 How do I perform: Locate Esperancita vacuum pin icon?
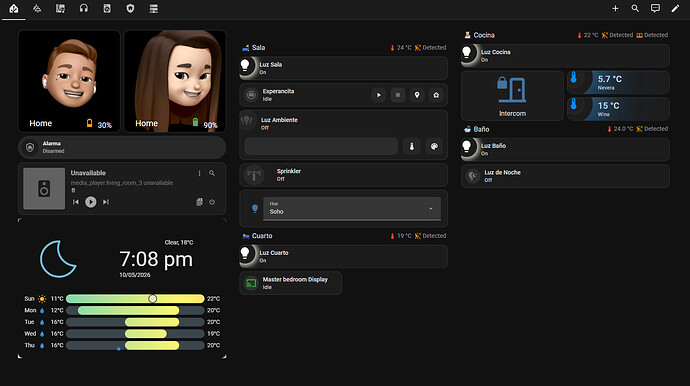[x=417, y=95]
